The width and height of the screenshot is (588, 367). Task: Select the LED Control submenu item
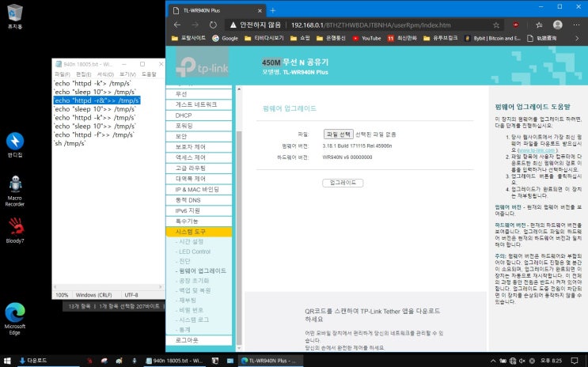(x=195, y=252)
